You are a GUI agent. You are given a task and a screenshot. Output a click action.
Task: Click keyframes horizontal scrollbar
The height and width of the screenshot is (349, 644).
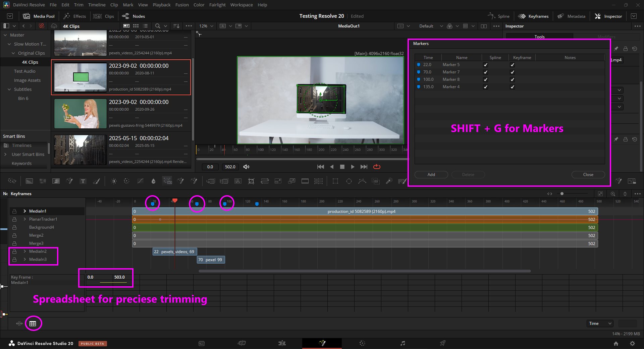365,271
